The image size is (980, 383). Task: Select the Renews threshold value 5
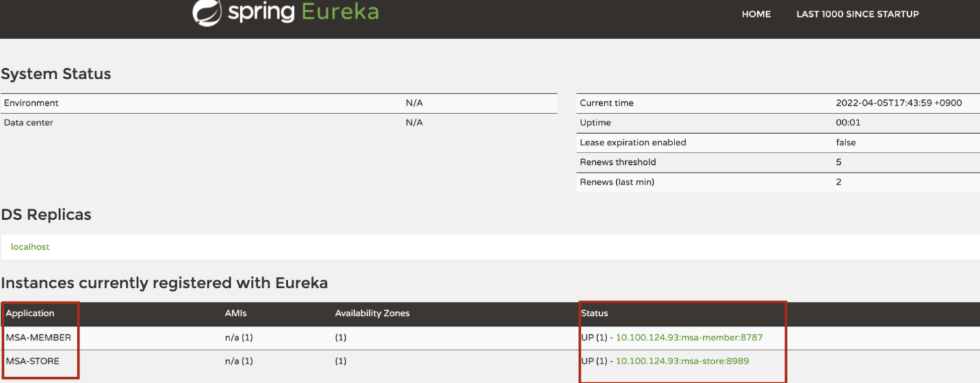click(x=839, y=162)
